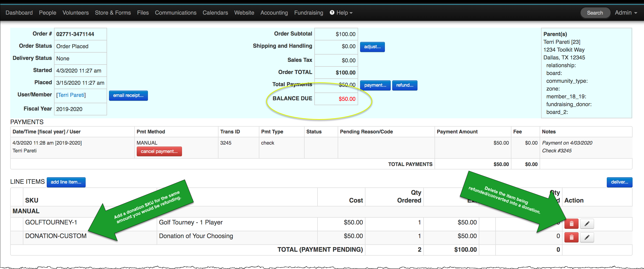The width and height of the screenshot is (644, 269).
Task: Open the Accounting menu
Action: [x=274, y=12]
